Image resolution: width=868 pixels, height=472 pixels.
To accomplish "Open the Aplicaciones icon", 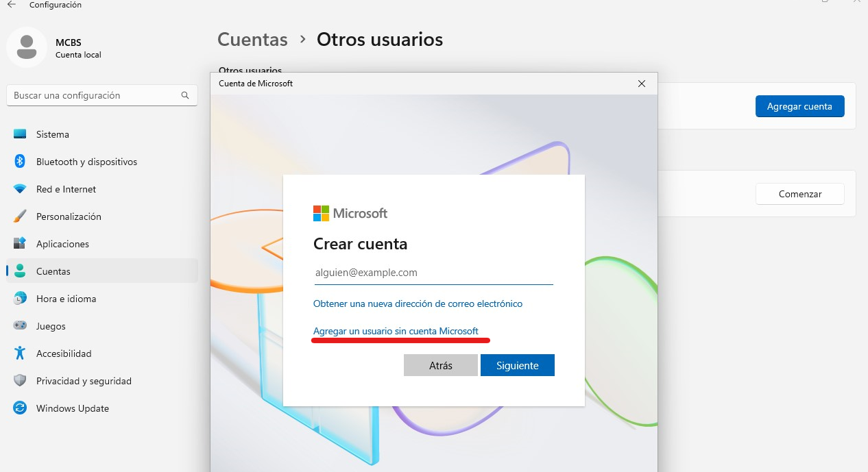I will click(20, 244).
